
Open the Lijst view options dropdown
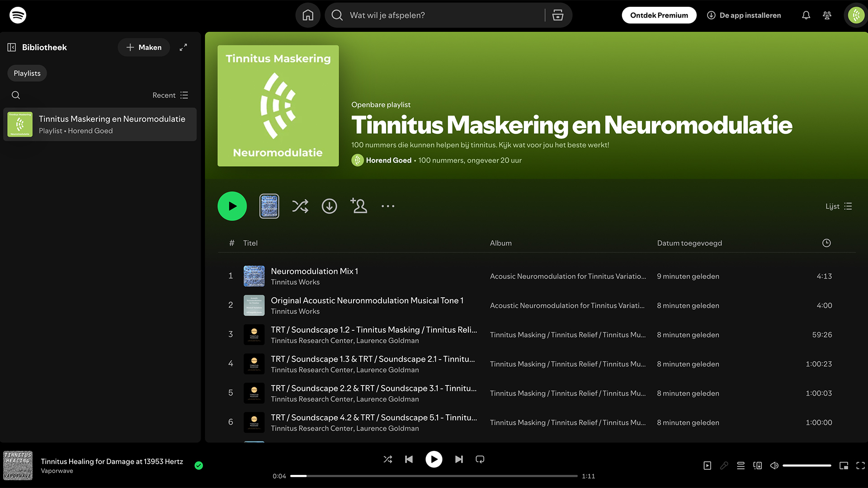tap(839, 206)
